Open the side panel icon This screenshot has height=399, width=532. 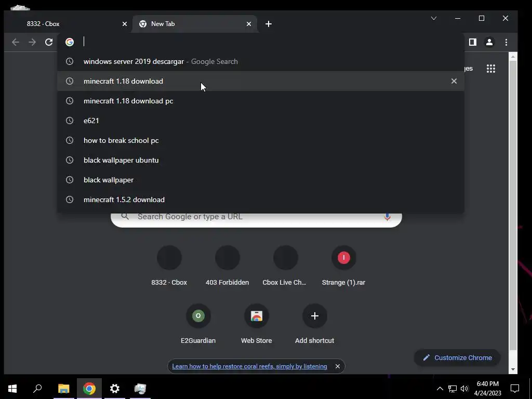coord(473,42)
